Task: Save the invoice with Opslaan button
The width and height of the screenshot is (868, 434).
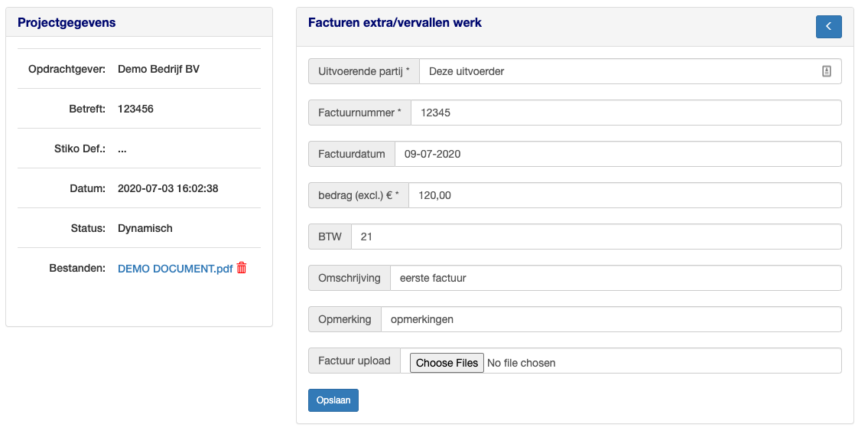Action: click(333, 400)
